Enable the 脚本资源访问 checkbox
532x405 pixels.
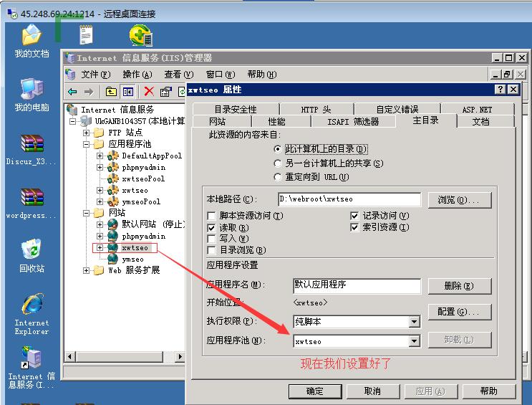pyautogui.click(x=211, y=216)
